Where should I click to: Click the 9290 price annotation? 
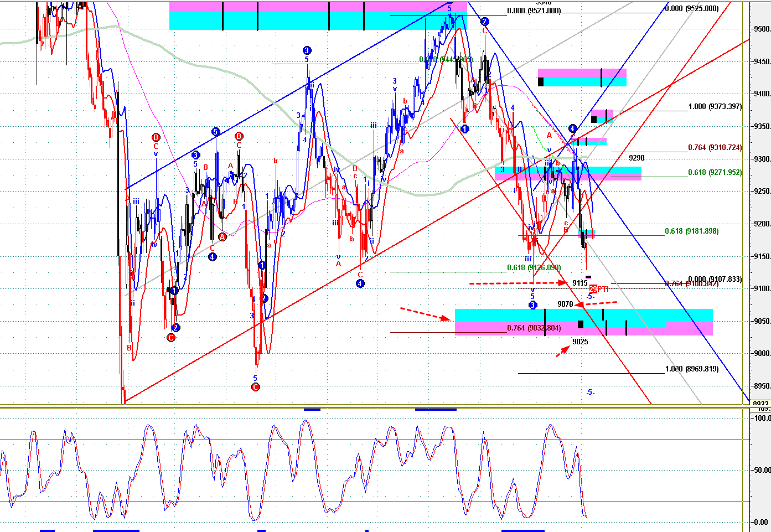coord(637,158)
